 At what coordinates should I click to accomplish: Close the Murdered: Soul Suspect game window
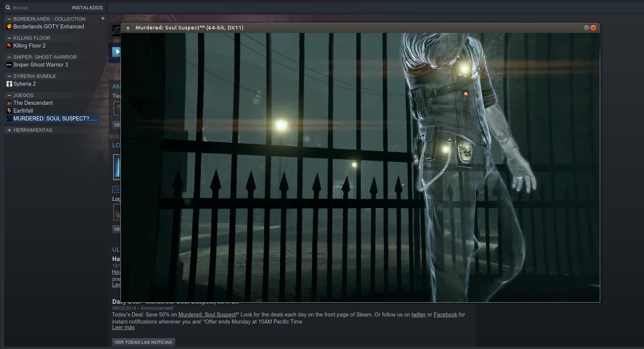click(593, 28)
